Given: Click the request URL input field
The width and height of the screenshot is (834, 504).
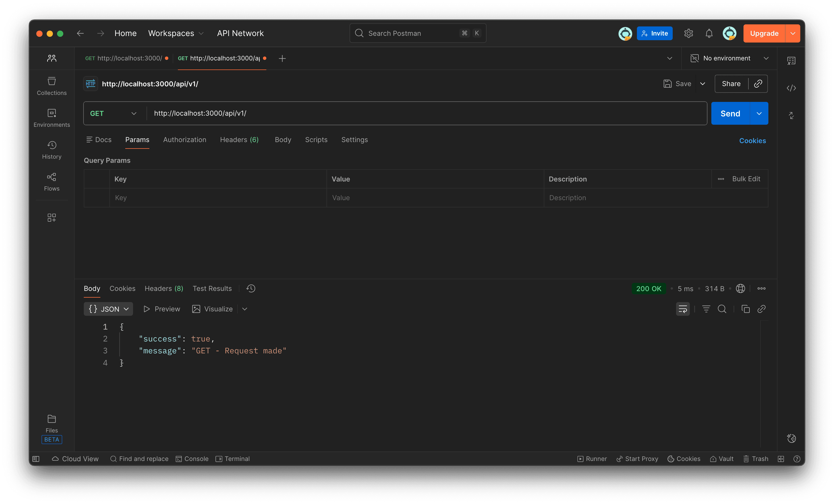Looking at the screenshot, I should 406,113.
